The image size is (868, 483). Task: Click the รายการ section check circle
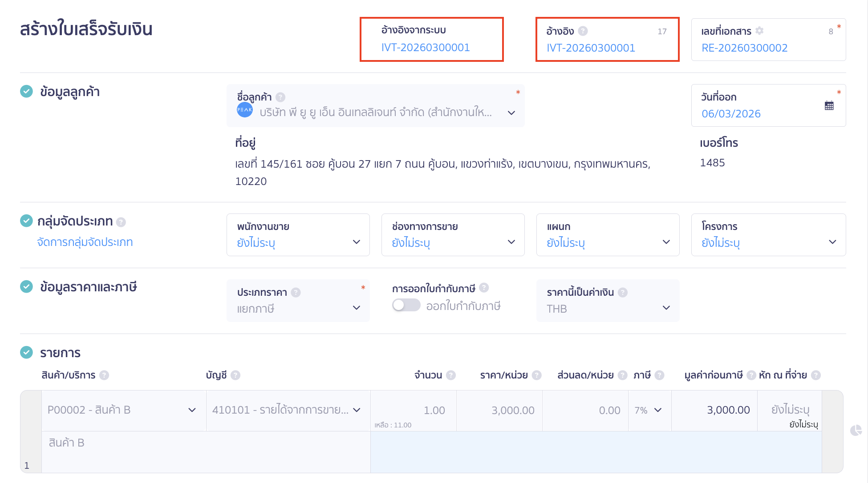point(27,353)
